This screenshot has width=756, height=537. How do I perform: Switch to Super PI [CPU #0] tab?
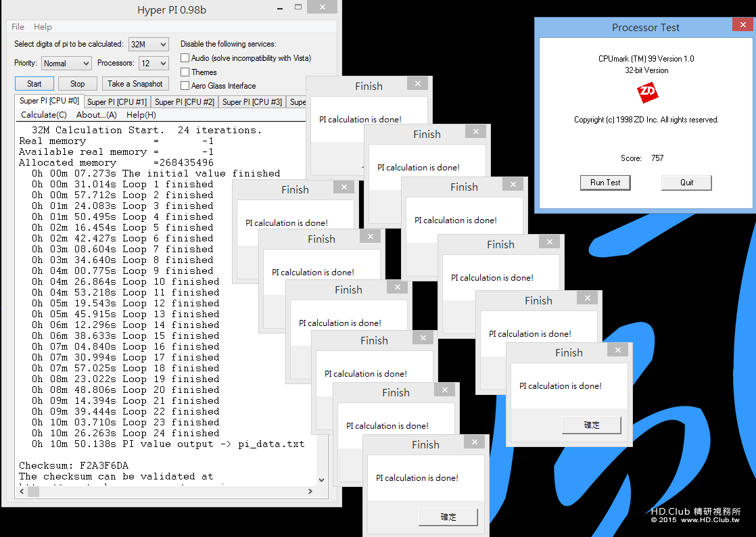click(49, 101)
